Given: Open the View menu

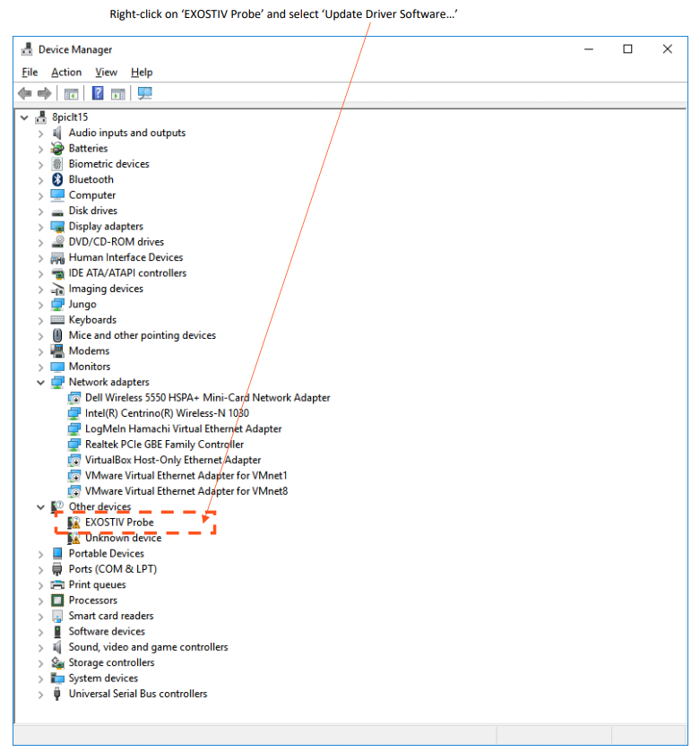Looking at the screenshot, I should pyautogui.click(x=106, y=73).
